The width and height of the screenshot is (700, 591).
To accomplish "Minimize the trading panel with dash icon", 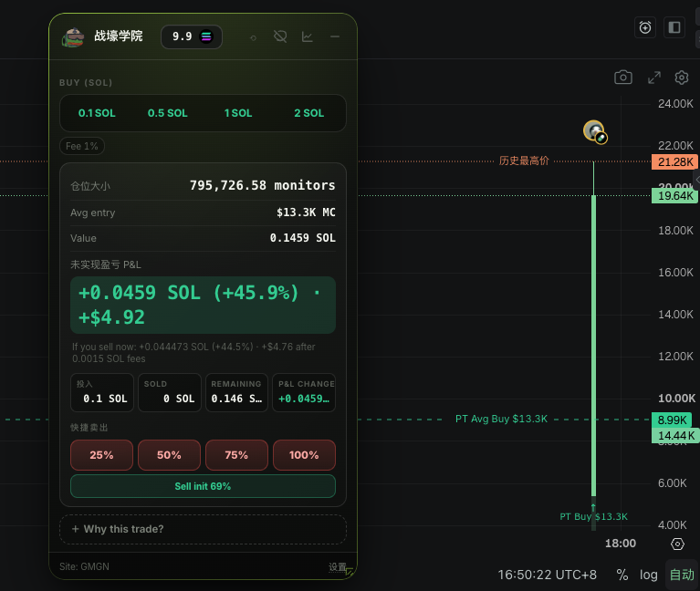I will click(x=335, y=36).
